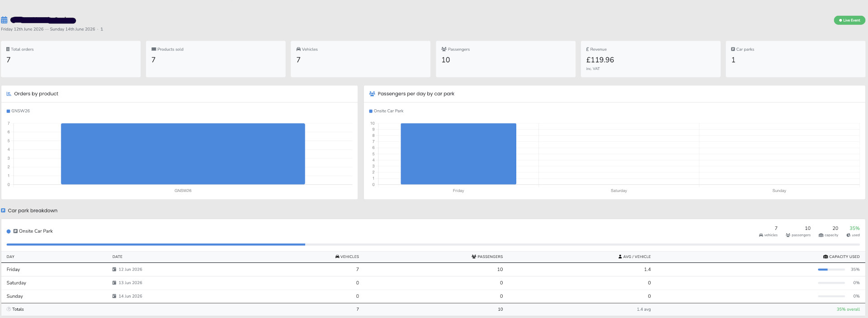
Task: Click the Sunday row capacity bar at 0%
Action: tap(831, 296)
